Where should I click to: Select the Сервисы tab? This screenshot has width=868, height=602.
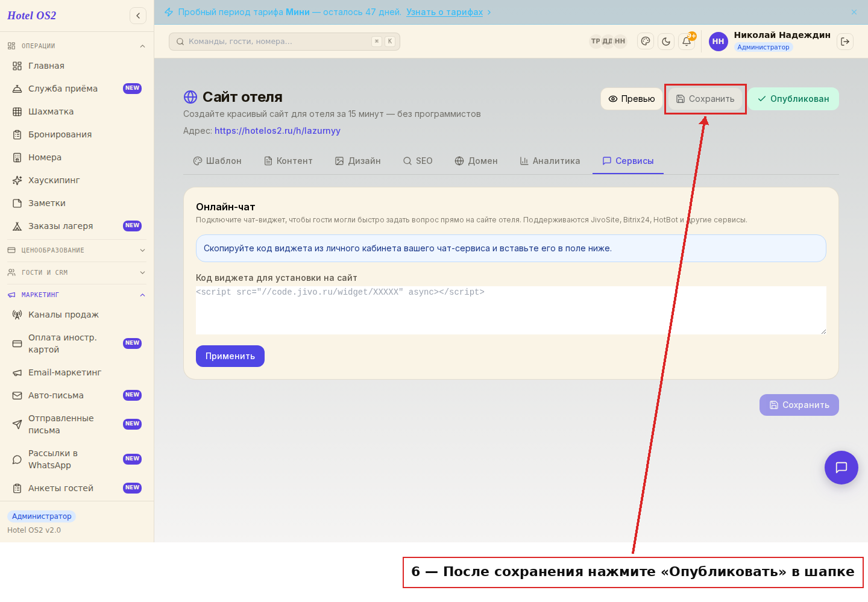(628, 161)
